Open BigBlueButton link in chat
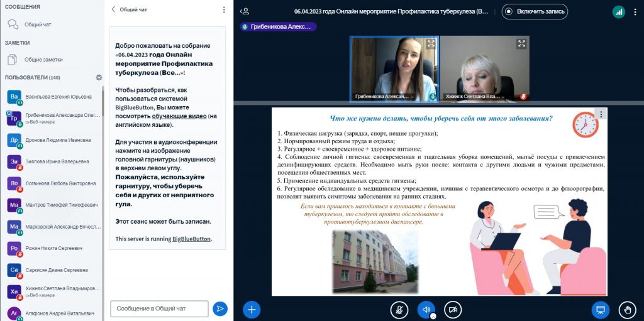Viewport: 644px width, 321px height. point(191,239)
